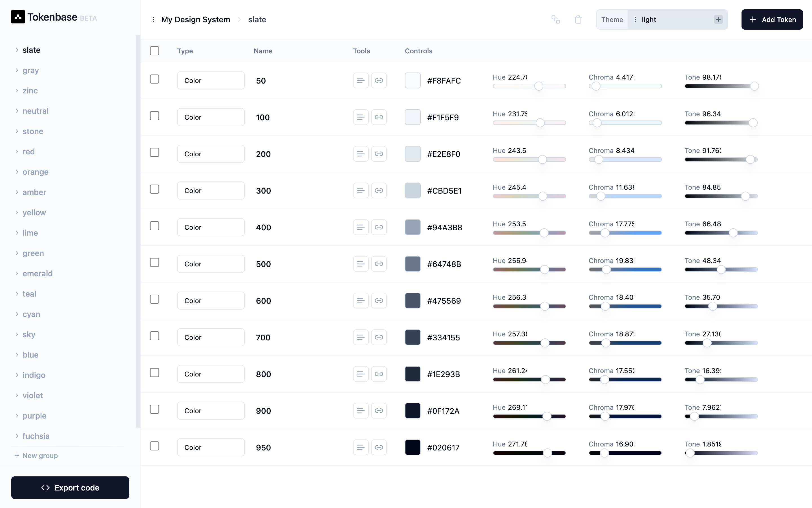Tick the checkbox for token 900

[x=154, y=409]
